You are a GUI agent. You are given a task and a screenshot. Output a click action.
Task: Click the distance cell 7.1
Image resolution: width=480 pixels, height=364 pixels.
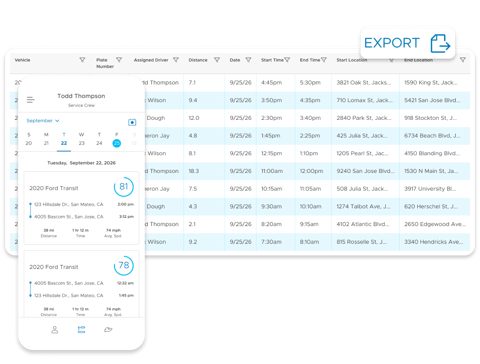coord(192,82)
